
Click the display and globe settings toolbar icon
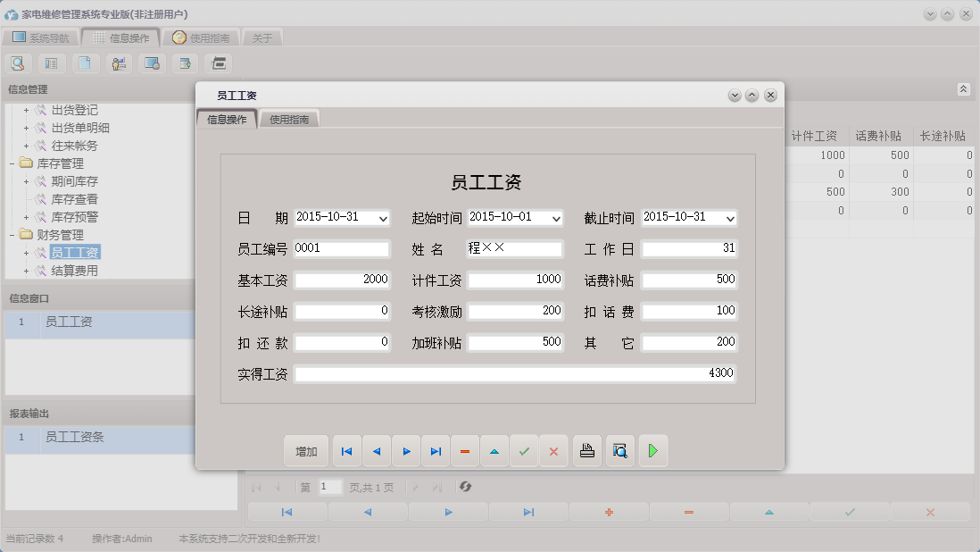pos(152,63)
